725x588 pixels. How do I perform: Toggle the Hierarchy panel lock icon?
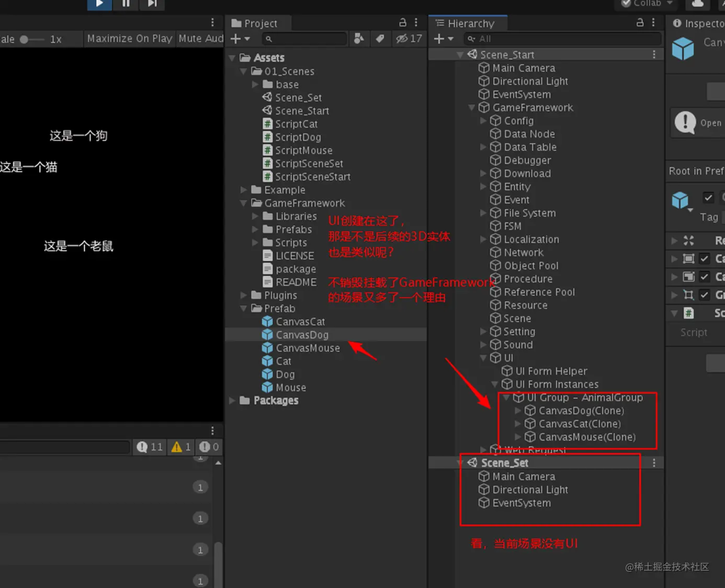pyautogui.click(x=640, y=22)
